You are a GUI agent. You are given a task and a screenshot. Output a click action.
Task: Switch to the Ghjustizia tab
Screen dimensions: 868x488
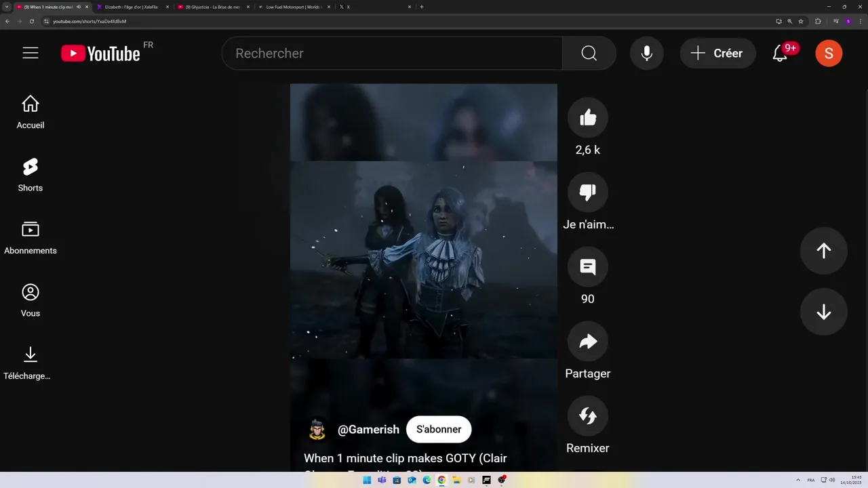tap(213, 7)
